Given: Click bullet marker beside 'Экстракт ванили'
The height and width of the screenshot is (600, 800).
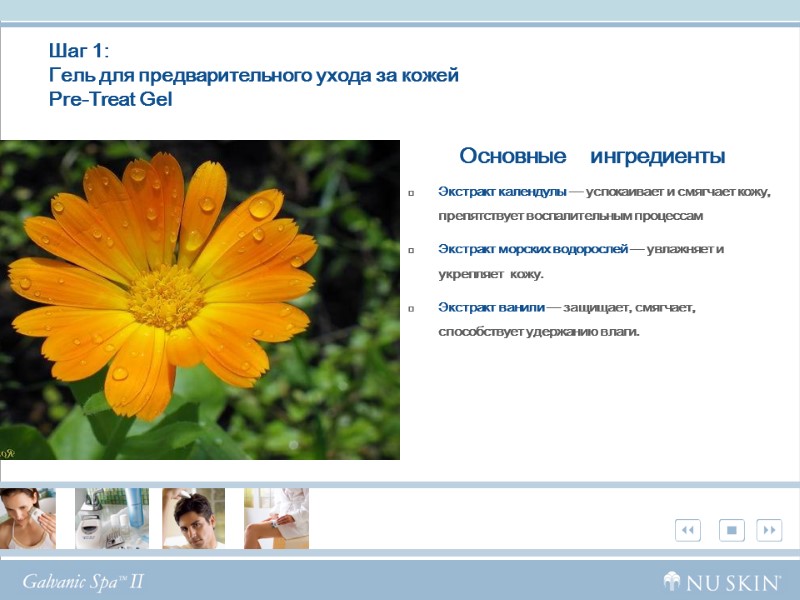Looking at the screenshot, I should [x=411, y=309].
